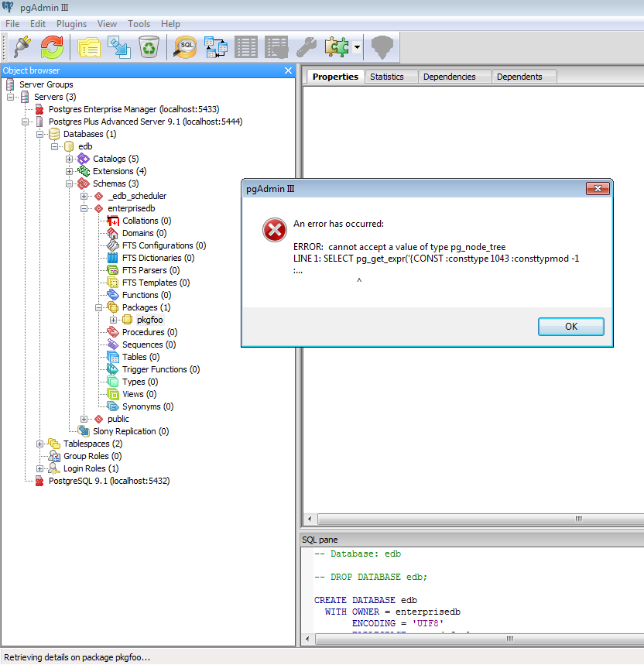
Task: Click the Add server connection plug icon
Action: point(22,47)
